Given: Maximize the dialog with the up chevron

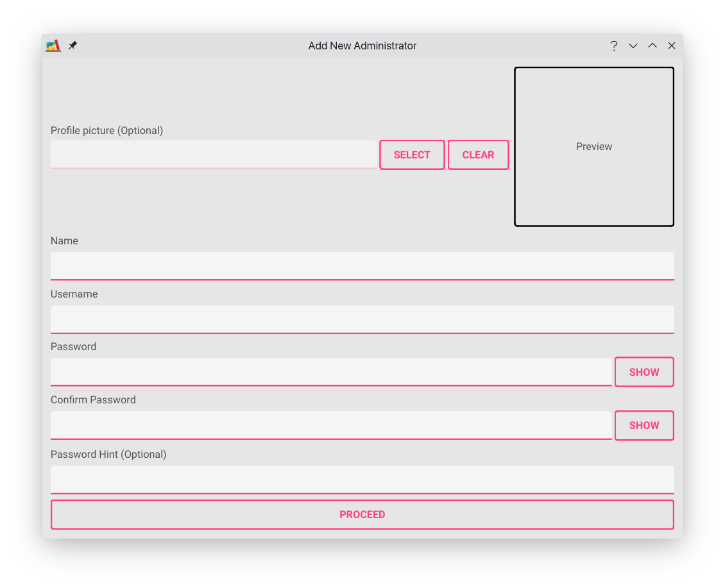Looking at the screenshot, I should point(652,46).
